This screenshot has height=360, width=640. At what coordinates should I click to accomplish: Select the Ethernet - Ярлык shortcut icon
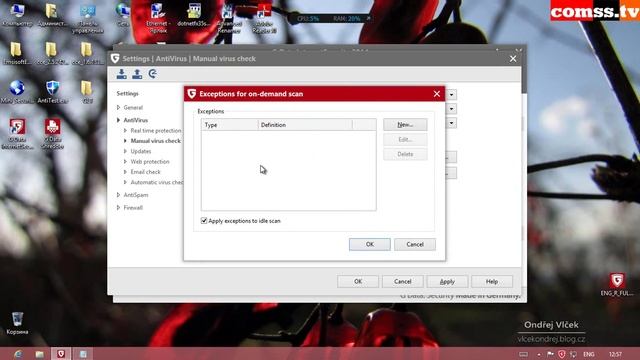point(158,18)
